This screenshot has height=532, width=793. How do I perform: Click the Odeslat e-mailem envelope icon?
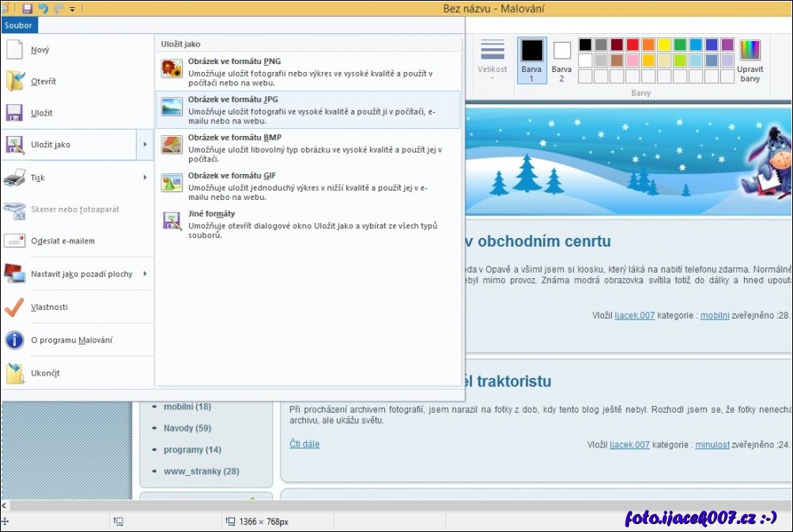(15, 241)
